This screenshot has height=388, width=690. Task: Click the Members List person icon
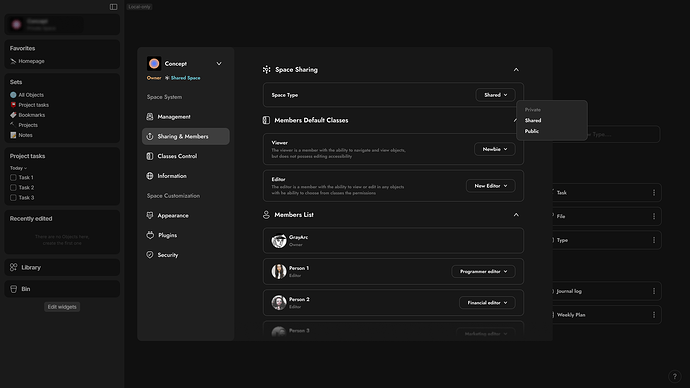(266, 215)
